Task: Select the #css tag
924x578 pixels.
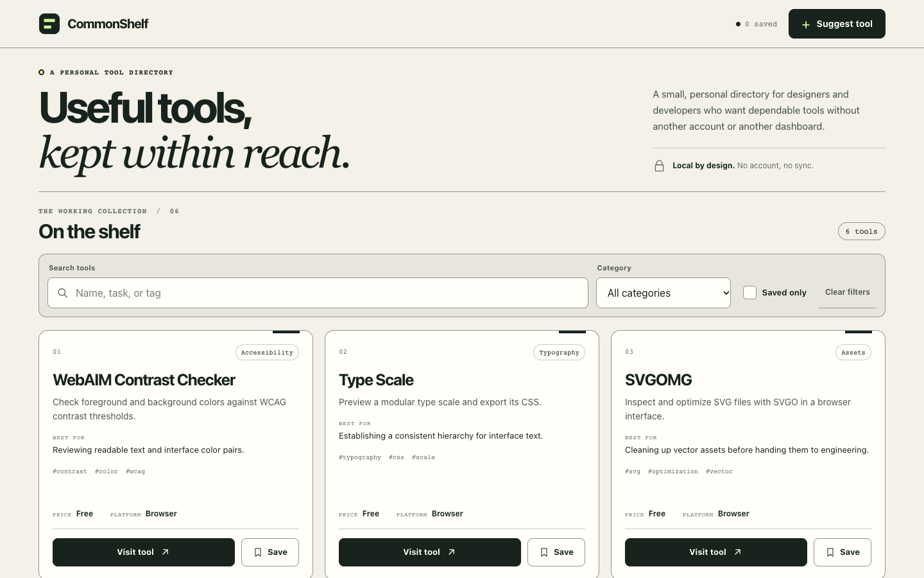Action: pyautogui.click(x=397, y=457)
